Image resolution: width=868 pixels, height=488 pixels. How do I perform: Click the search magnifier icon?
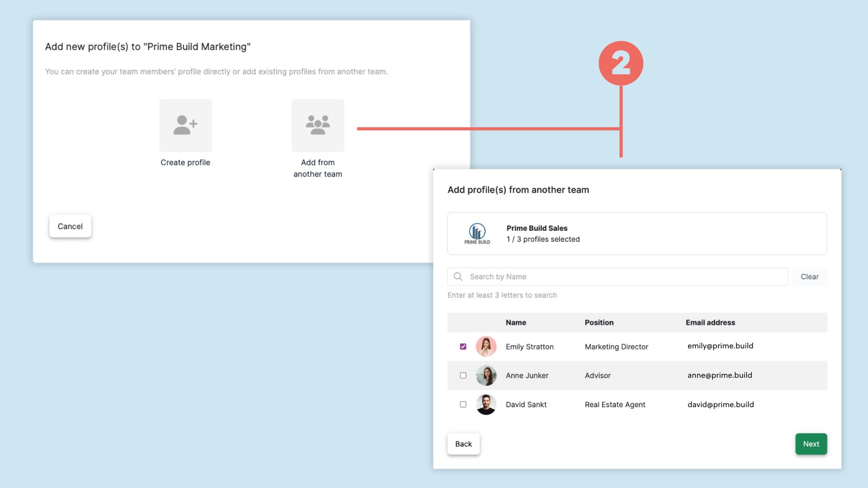click(x=458, y=277)
